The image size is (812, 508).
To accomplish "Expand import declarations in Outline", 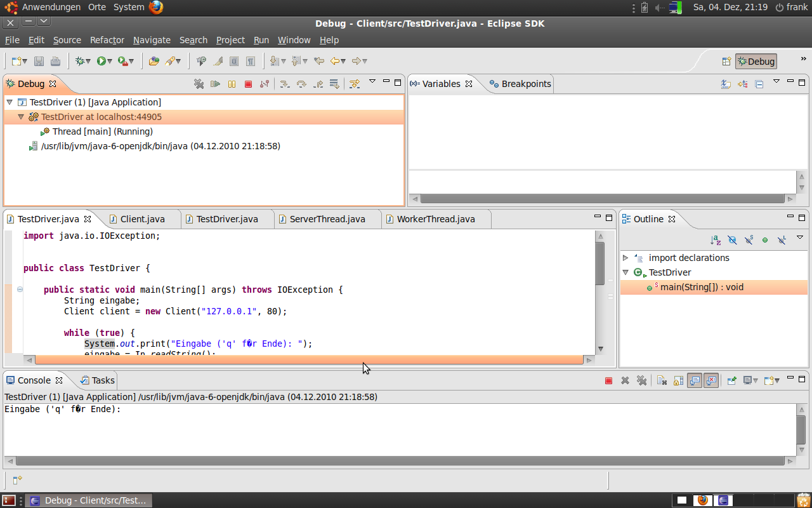I will point(625,258).
